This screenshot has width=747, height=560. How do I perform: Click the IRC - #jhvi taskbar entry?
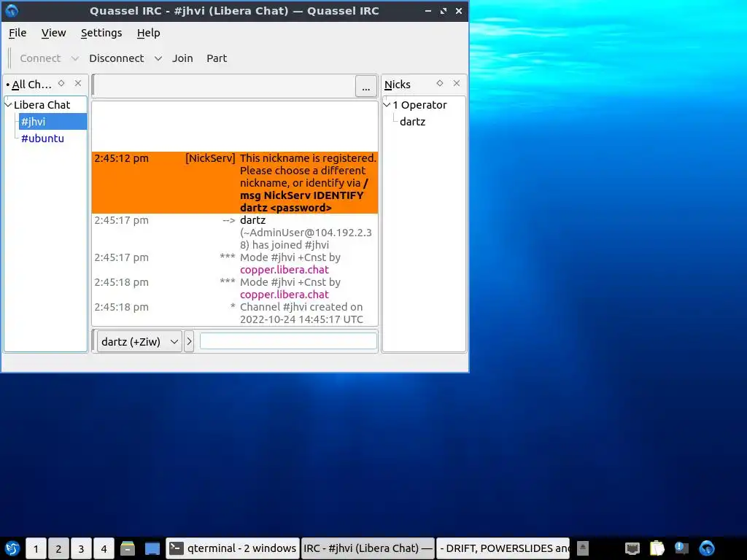(x=368, y=548)
